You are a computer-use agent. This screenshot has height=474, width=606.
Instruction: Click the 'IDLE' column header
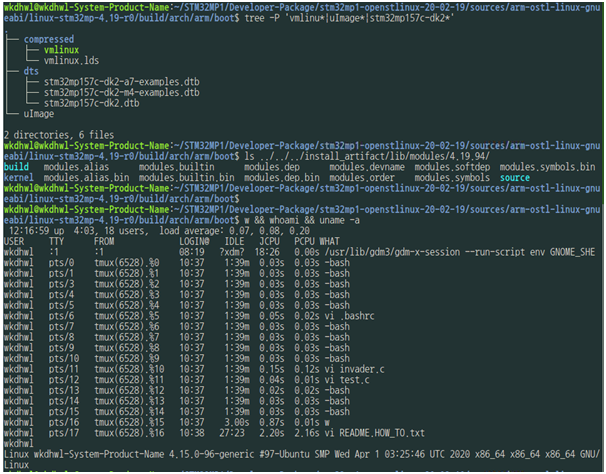tap(235, 241)
